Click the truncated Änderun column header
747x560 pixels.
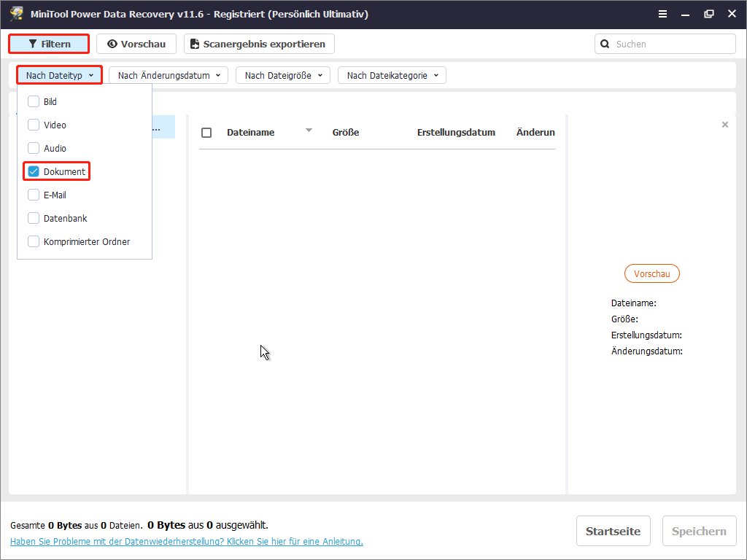(x=535, y=133)
